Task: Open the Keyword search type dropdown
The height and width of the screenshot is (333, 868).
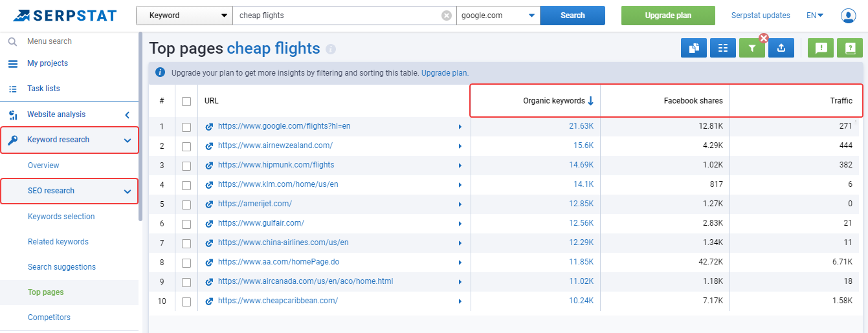Action: (x=184, y=16)
